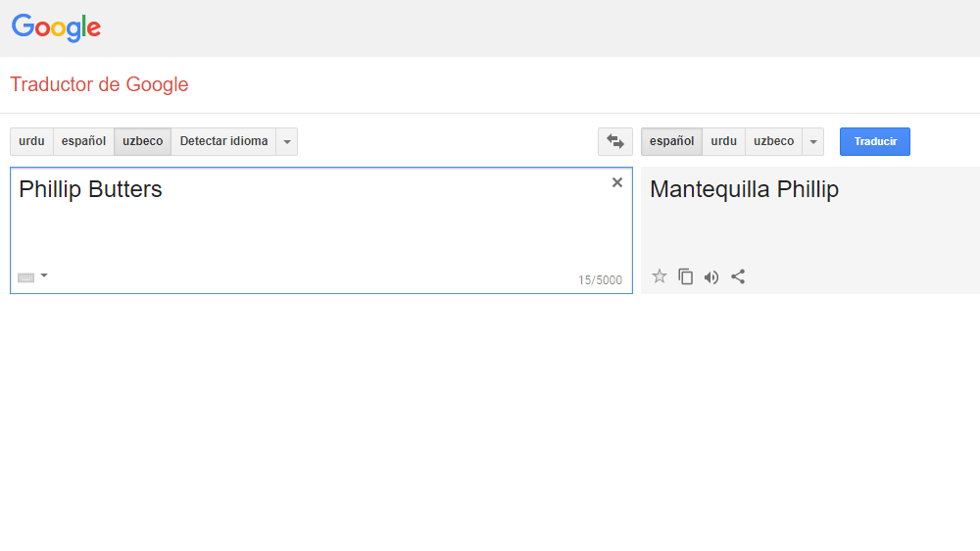Image resolution: width=980 pixels, height=551 pixels.
Task: Click the swap languages arrows icon
Action: [x=615, y=141]
